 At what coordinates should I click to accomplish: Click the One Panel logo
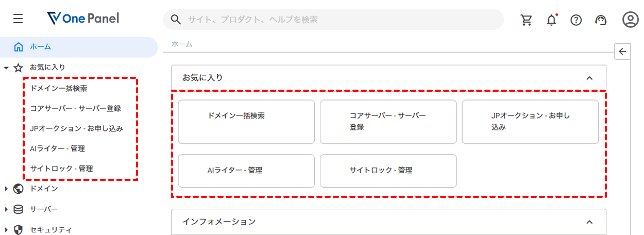[82, 19]
